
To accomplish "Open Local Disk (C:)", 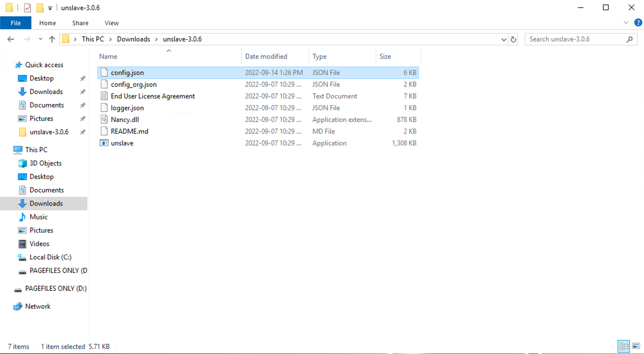I will tap(50, 257).
